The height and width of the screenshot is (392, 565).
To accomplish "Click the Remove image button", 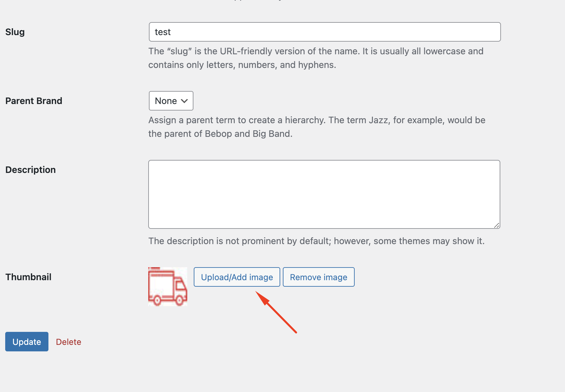I will click(x=319, y=277).
